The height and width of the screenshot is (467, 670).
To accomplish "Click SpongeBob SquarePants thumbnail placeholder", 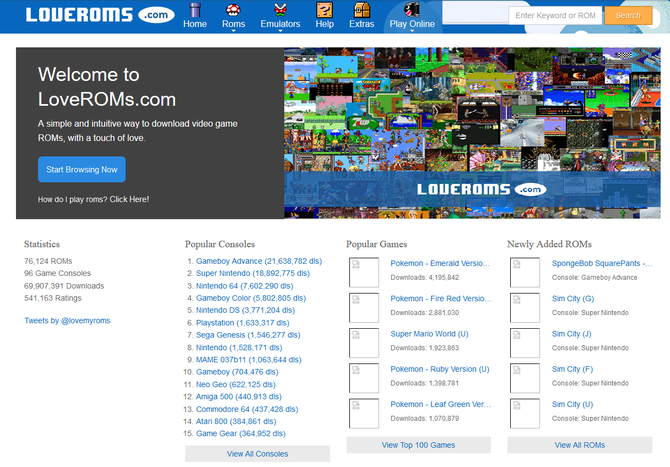I will click(525, 272).
